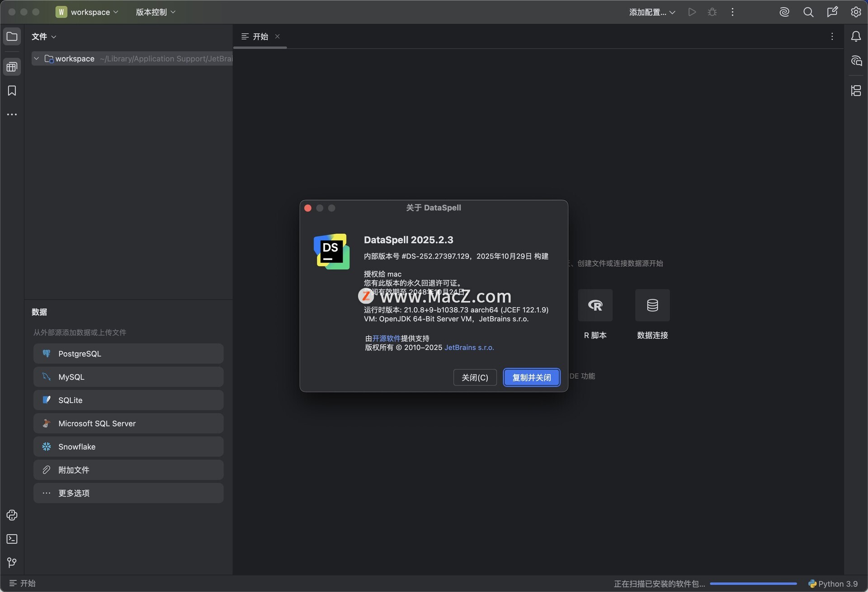The width and height of the screenshot is (868, 592).
Task: Open the Data table tool window icon
Action: (x=12, y=67)
